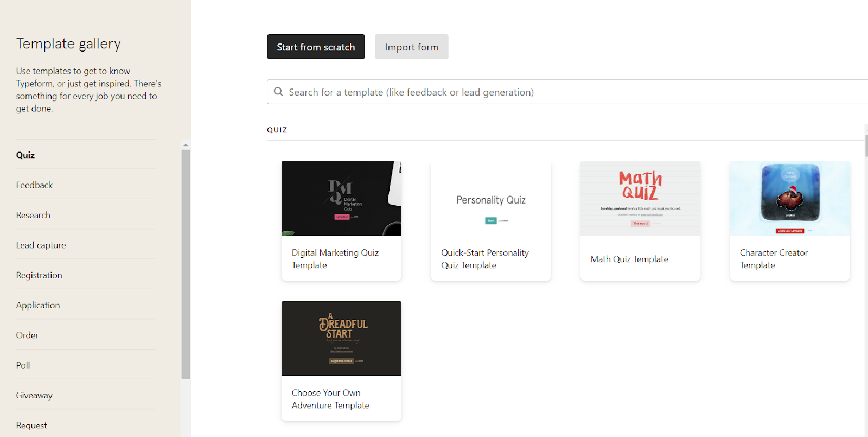This screenshot has width=868, height=437.
Task: Click the QUIZ section heading
Action: (x=277, y=130)
